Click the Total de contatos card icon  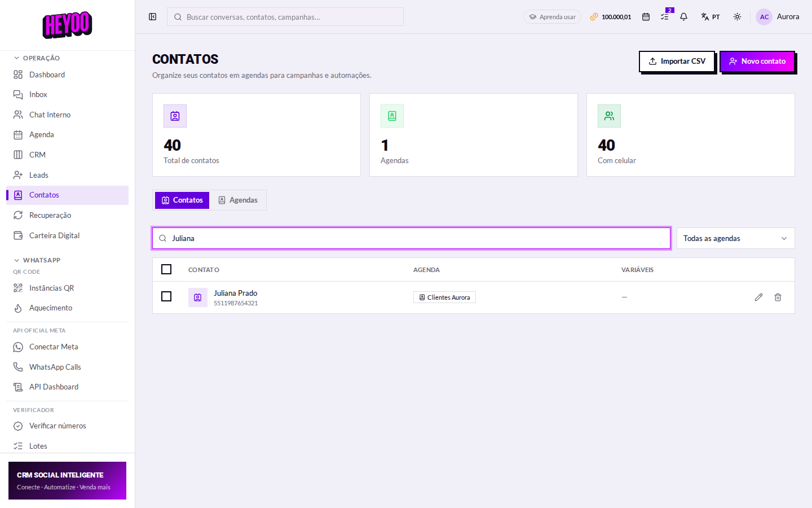click(175, 116)
